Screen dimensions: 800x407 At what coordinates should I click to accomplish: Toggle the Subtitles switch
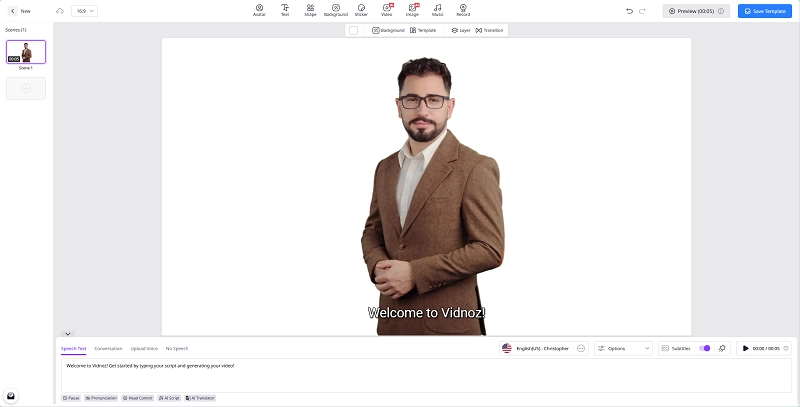[x=705, y=348]
